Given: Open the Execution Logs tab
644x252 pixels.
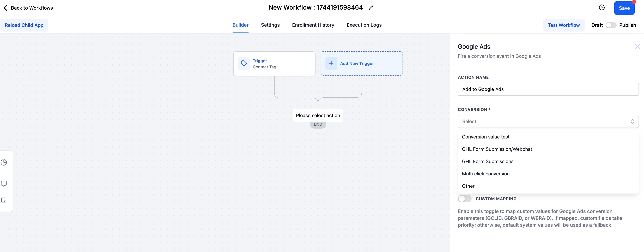Looking at the screenshot, I should click(x=364, y=25).
